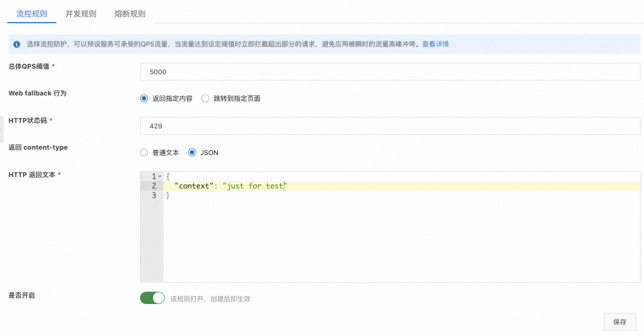This screenshot has width=644, height=335.
Task: Select 跳转到指定页面 radio option
Action: click(x=205, y=98)
